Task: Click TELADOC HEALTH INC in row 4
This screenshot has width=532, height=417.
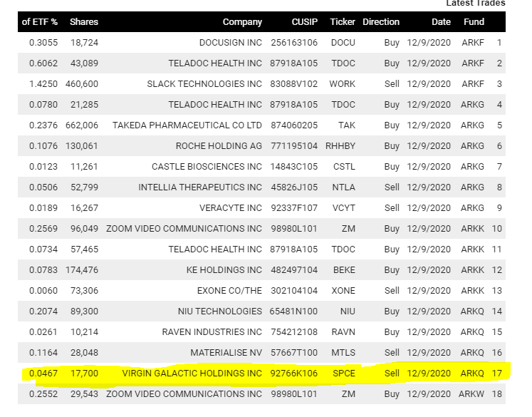Action: [x=215, y=105]
